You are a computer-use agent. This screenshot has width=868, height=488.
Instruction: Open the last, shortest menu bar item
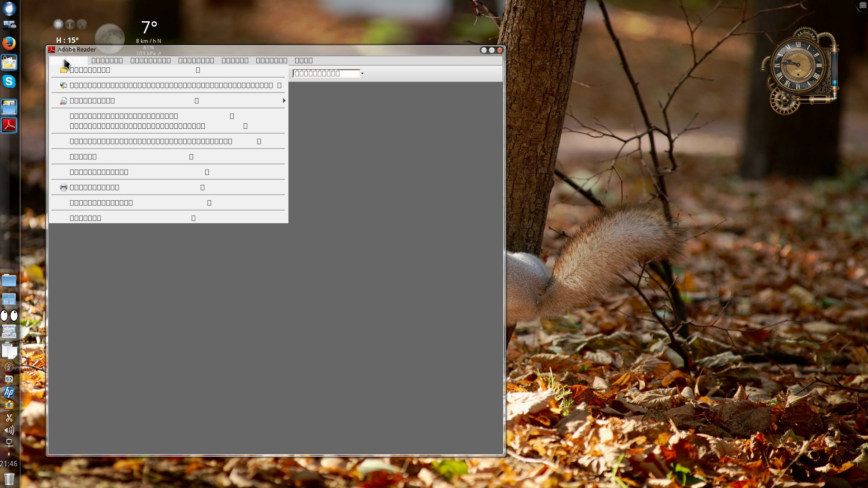(303, 61)
